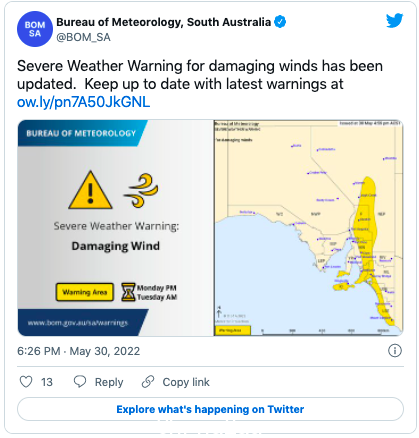This screenshot has height=438, width=419.
Task: Click the @BOM_SA handle
Action: (83, 37)
